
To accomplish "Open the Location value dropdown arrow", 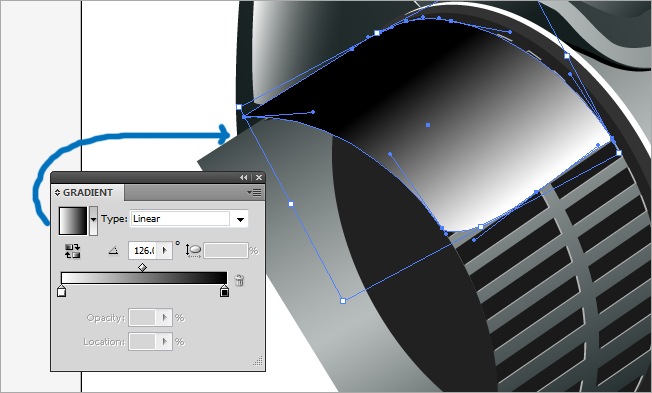I will 165,342.
